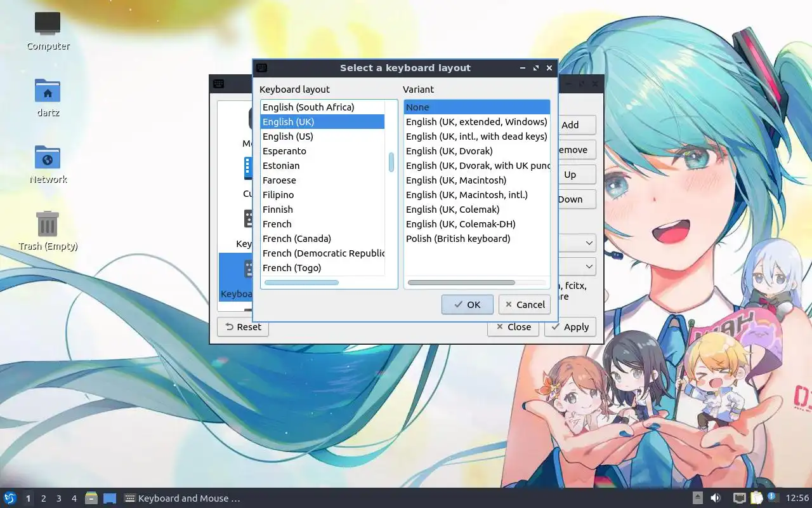Select French layout
Screen dimensions: 812x508
point(322,224)
